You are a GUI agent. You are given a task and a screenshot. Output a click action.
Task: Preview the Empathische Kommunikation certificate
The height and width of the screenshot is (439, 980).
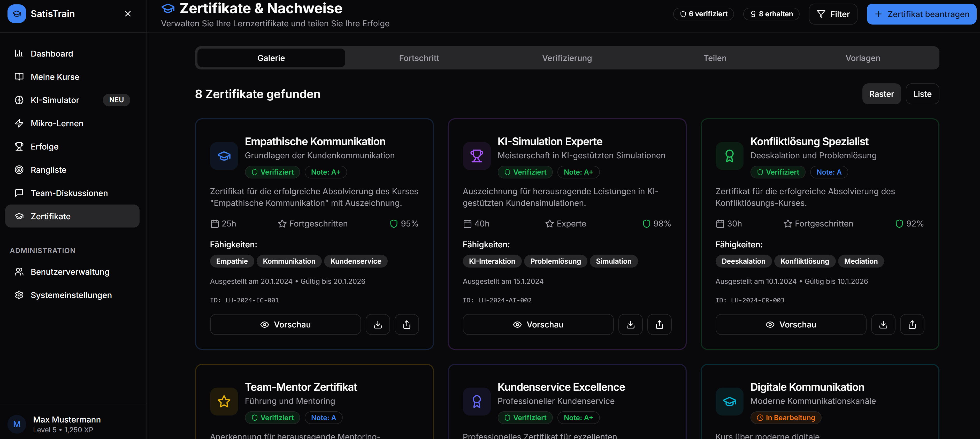coord(285,325)
